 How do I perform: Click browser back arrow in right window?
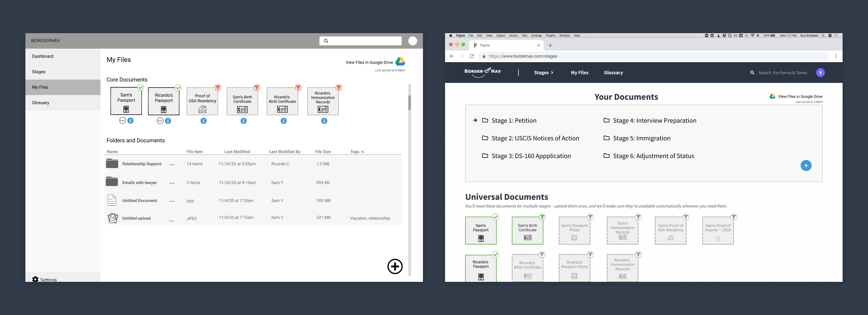[452, 56]
